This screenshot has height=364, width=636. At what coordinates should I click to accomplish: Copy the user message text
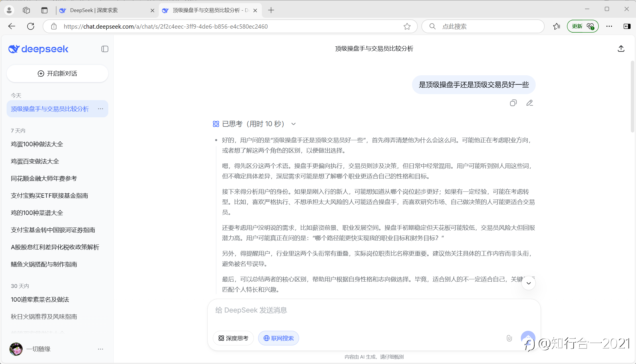point(513,103)
